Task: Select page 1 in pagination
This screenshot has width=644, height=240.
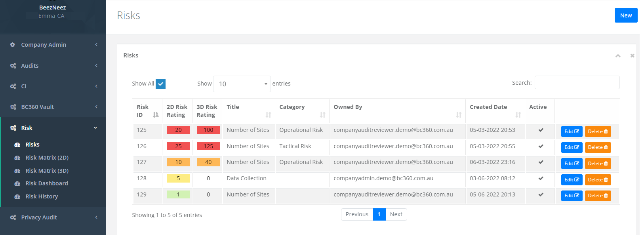Action: [x=379, y=214]
